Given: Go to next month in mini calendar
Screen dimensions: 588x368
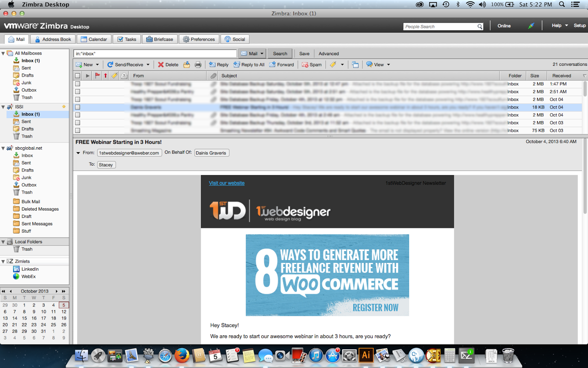Looking at the screenshot, I should point(57,291).
